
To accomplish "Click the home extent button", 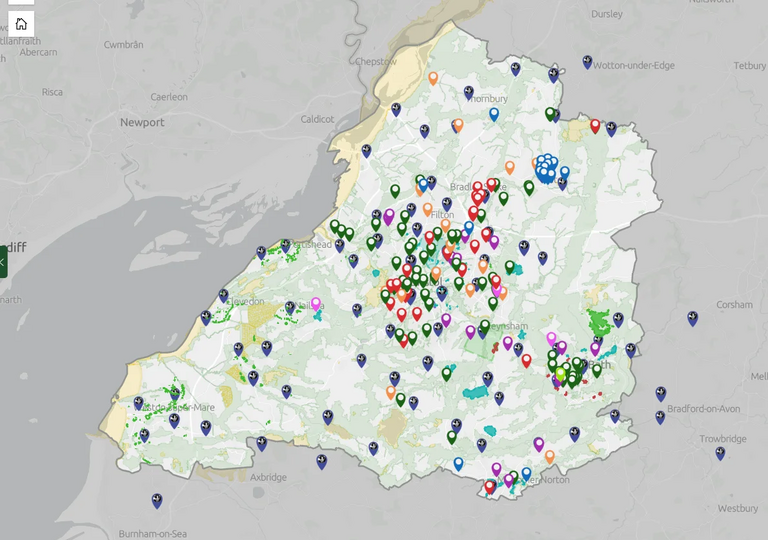I will [21, 24].
